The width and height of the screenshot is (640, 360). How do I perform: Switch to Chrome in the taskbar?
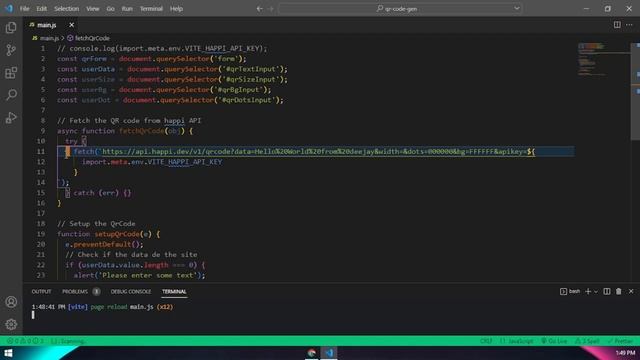pos(311,353)
